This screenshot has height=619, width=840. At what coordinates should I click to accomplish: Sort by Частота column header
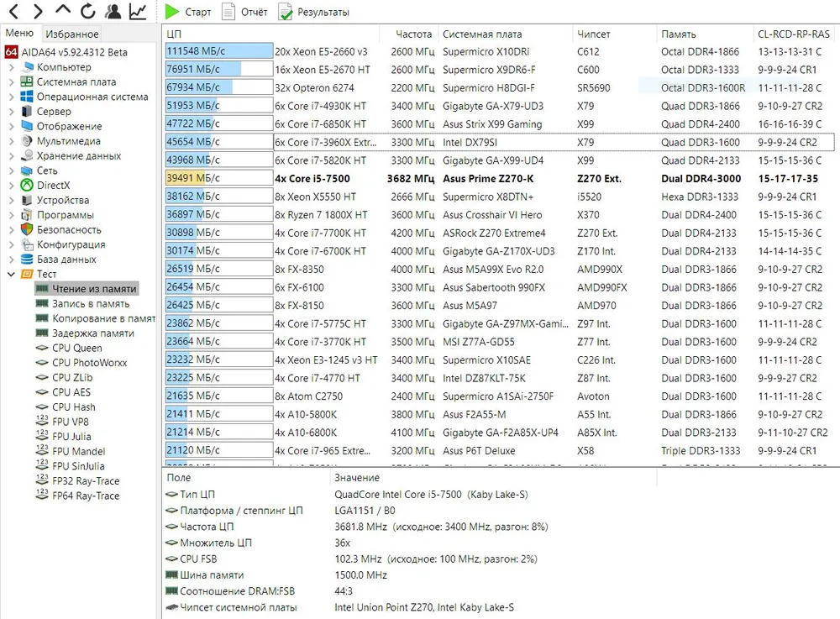413,34
